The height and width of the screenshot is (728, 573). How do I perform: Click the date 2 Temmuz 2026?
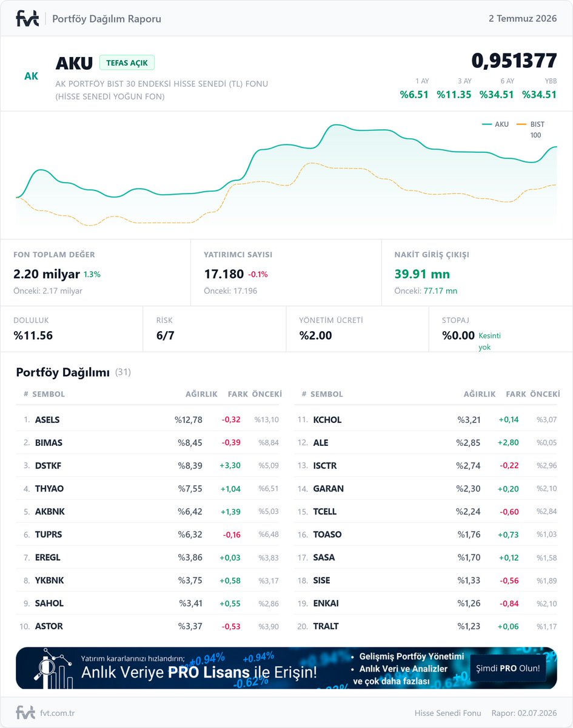[x=523, y=19]
